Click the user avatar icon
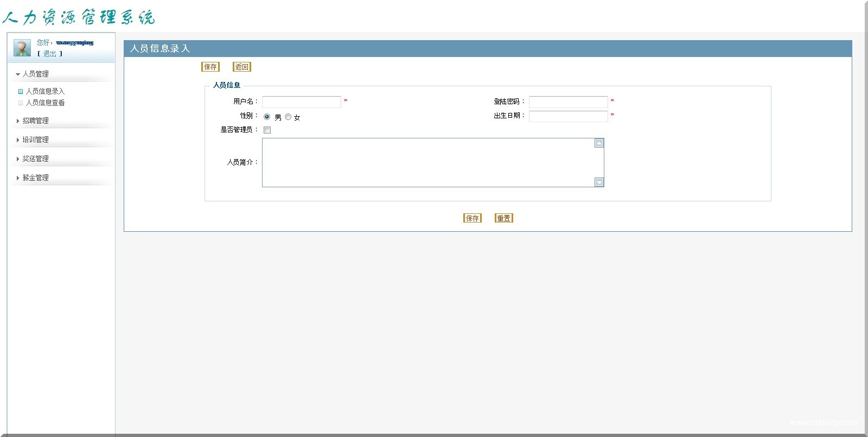 [22, 48]
